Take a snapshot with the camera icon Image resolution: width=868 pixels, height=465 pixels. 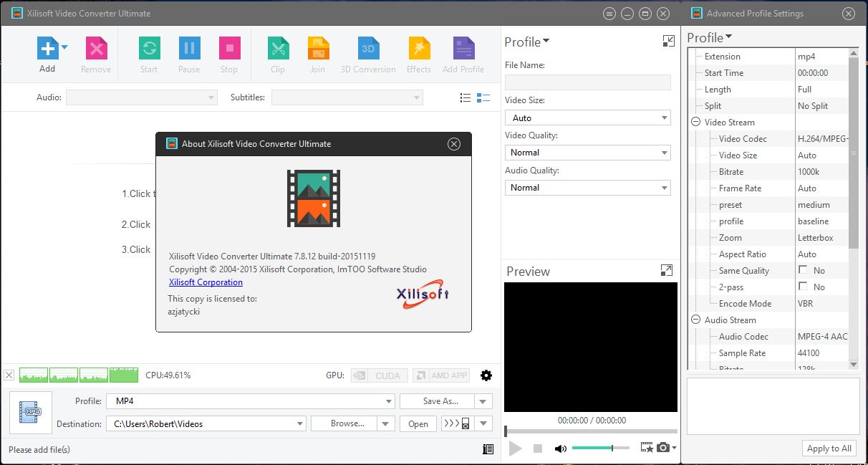(x=663, y=448)
